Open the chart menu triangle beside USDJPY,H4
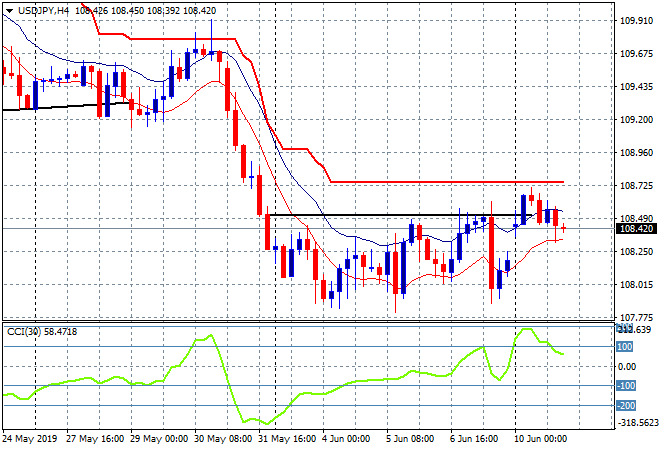This screenshot has height=450, width=660. point(9,11)
